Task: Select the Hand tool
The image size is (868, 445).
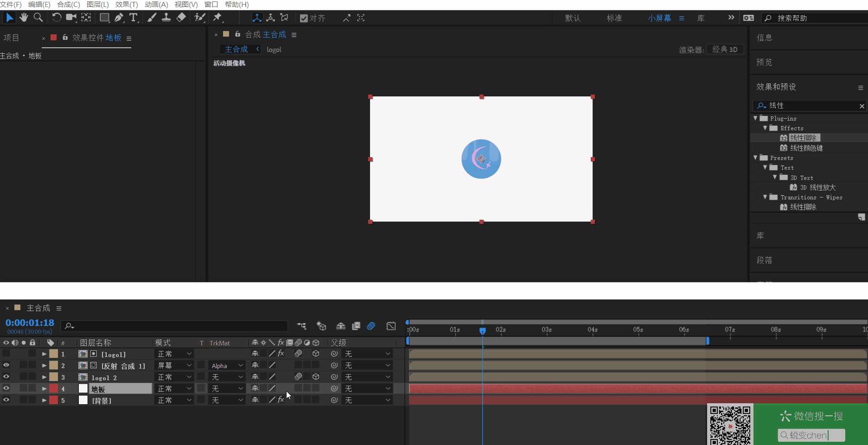Action: tap(24, 18)
